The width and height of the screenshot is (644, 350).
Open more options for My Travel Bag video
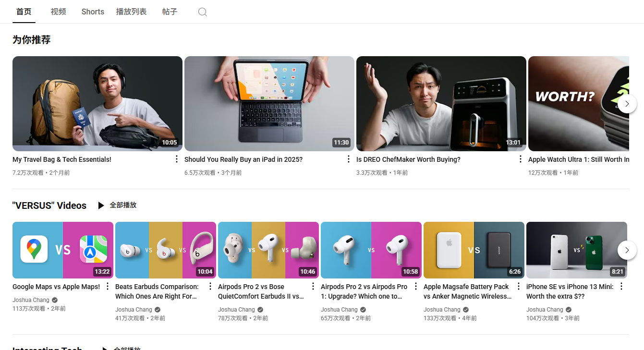point(176,159)
